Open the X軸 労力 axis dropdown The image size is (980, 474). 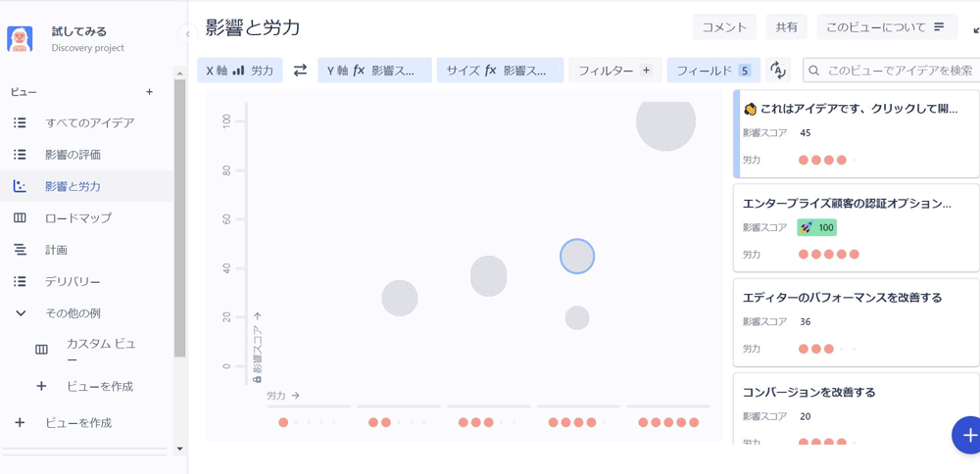coord(240,71)
